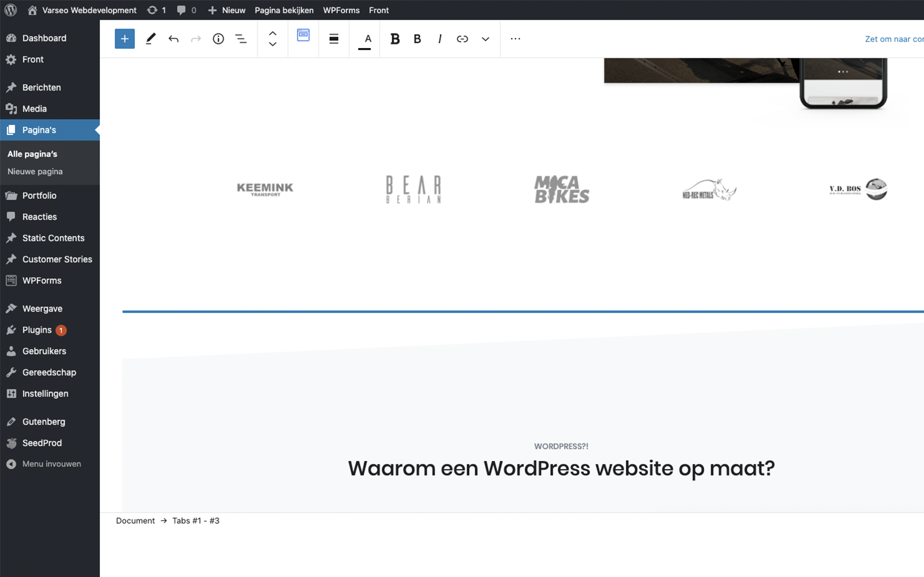Click Front in the admin bar

click(x=379, y=10)
